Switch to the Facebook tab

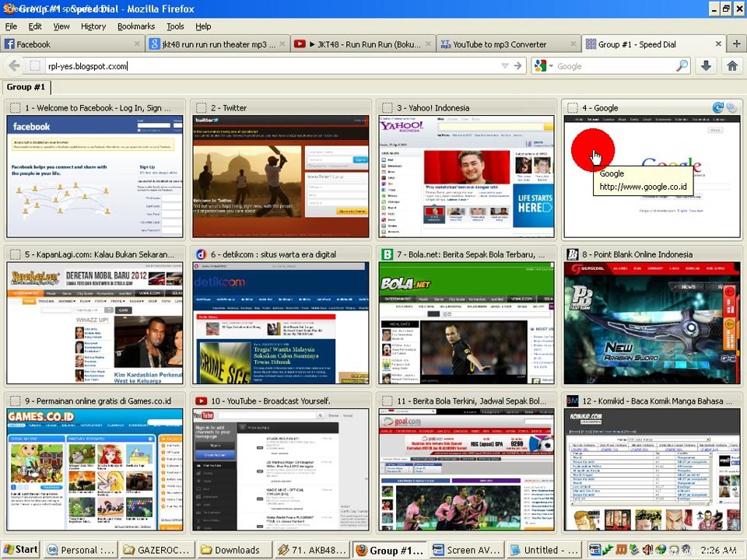(72, 44)
